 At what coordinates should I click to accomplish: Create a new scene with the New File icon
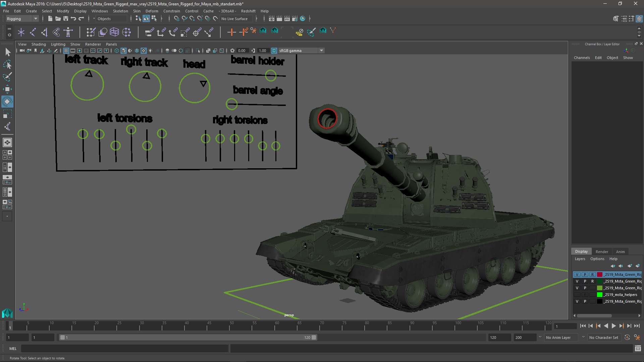[50, 18]
